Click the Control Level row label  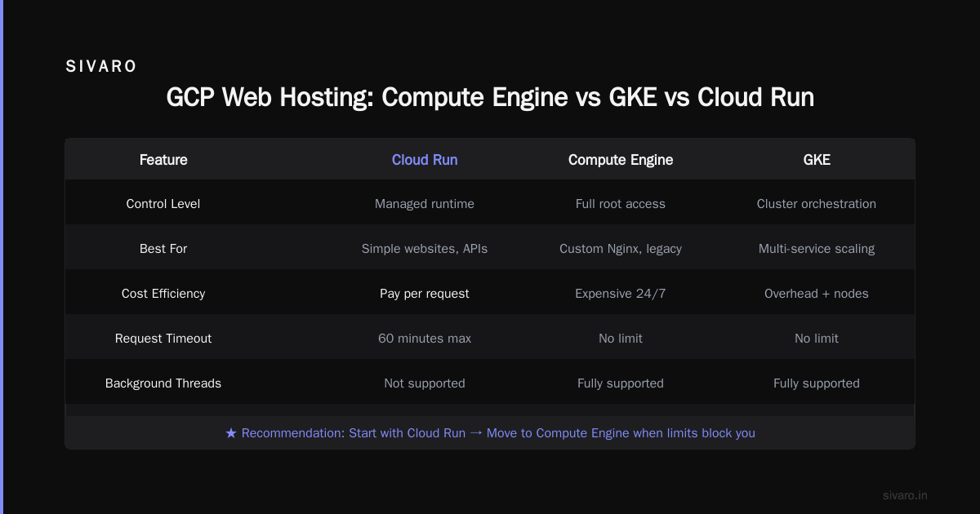pos(163,204)
